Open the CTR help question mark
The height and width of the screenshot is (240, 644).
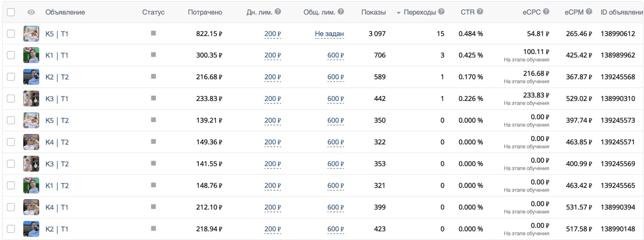pyautogui.click(x=480, y=12)
